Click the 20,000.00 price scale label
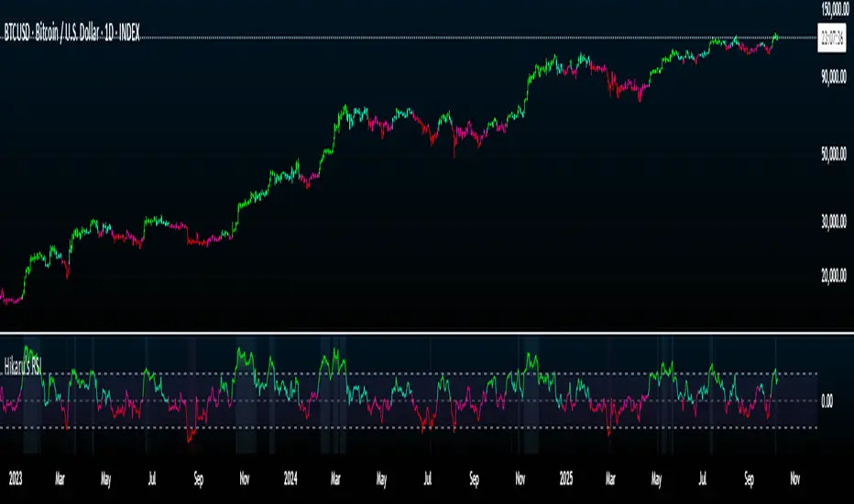Viewport: 854px width, 504px height. 834,276
